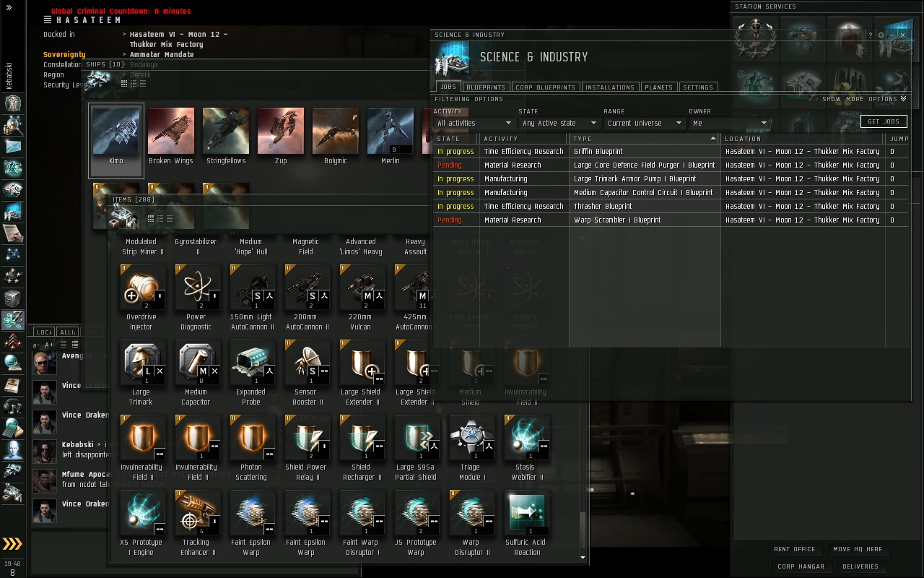Toggle pin on Science & Industry window
Viewport: 924px width, 578px height.
(881, 35)
